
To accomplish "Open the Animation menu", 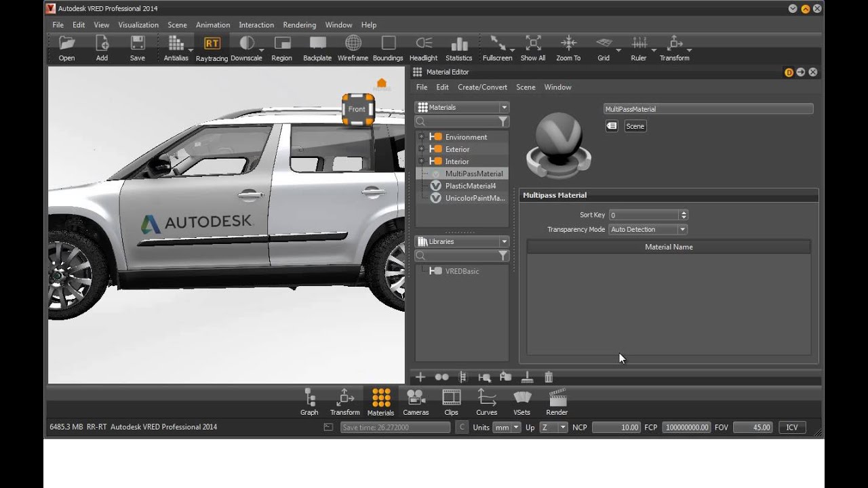I will click(213, 25).
